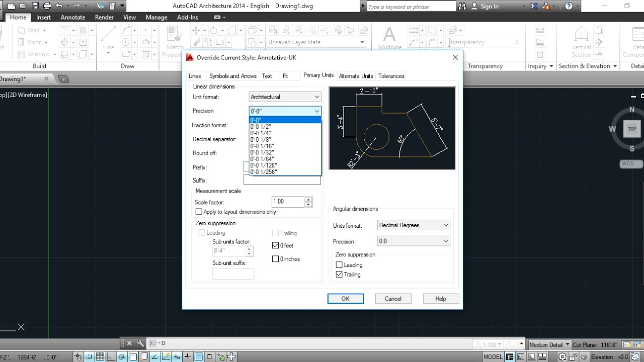Click the Multiline text A icon
The height and width of the screenshot is (362, 644).
(x=389, y=35)
